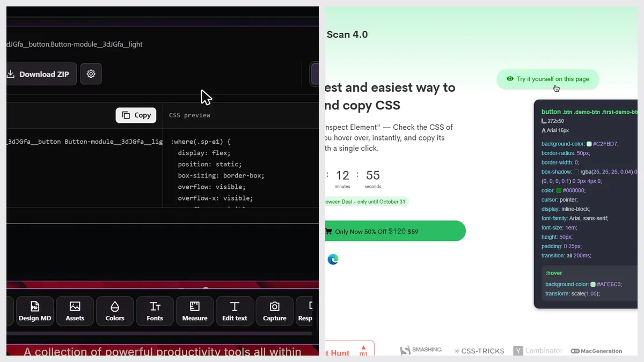Image resolution: width=644 pixels, height=362 pixels.
Task: Click the ':where(.sp-e1) {' selector line
Action: point(201,142)
